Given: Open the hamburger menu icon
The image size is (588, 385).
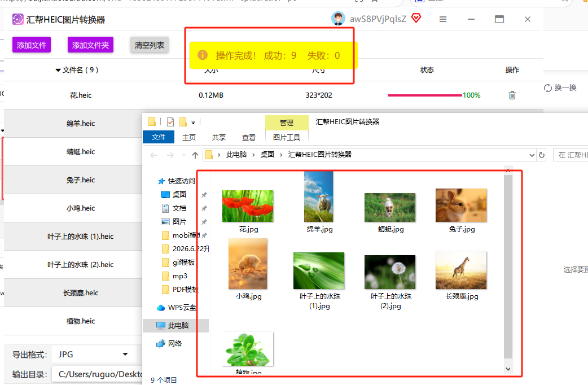Looking at the screenshot, I should click(443, 19).
